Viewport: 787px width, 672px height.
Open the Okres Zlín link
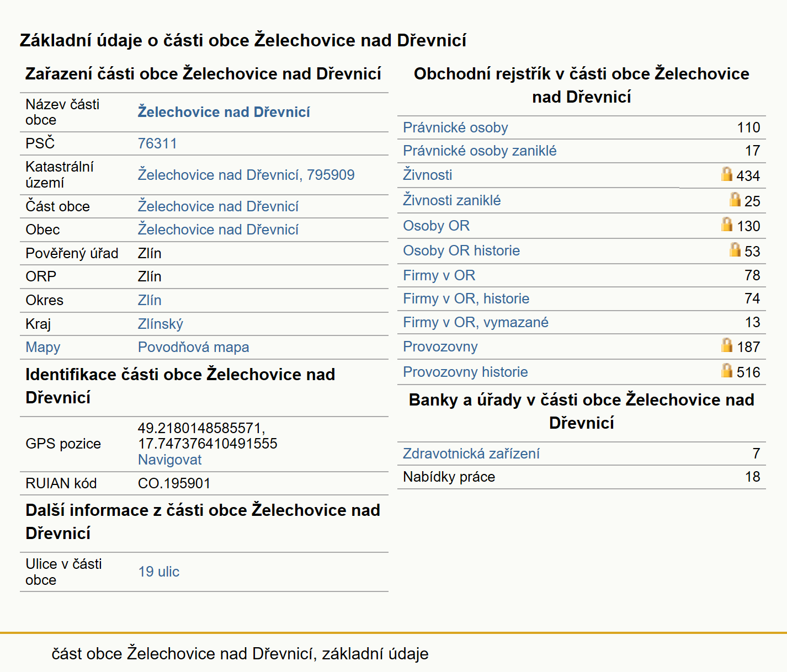pyautogui.click(x=150, y=300)
